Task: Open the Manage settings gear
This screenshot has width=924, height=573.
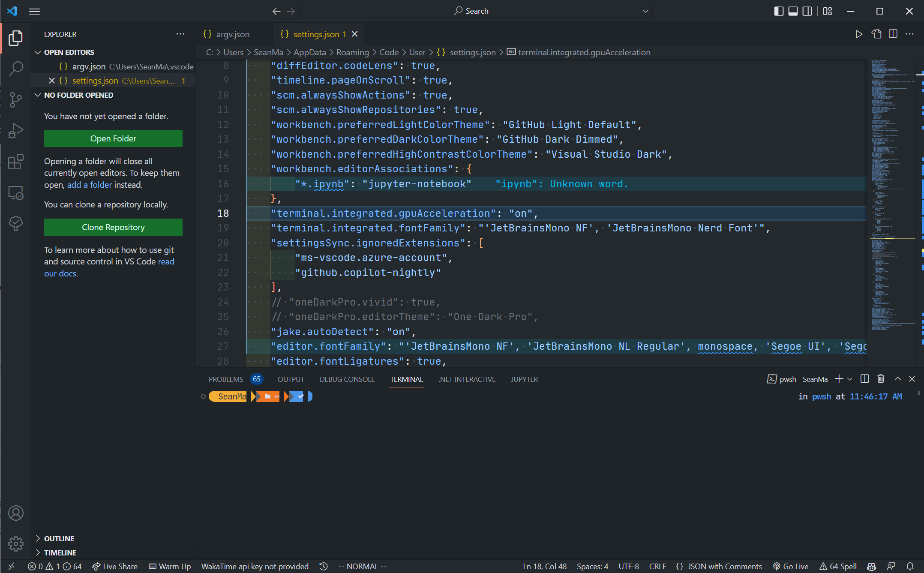Action: [x=16, y=543]
